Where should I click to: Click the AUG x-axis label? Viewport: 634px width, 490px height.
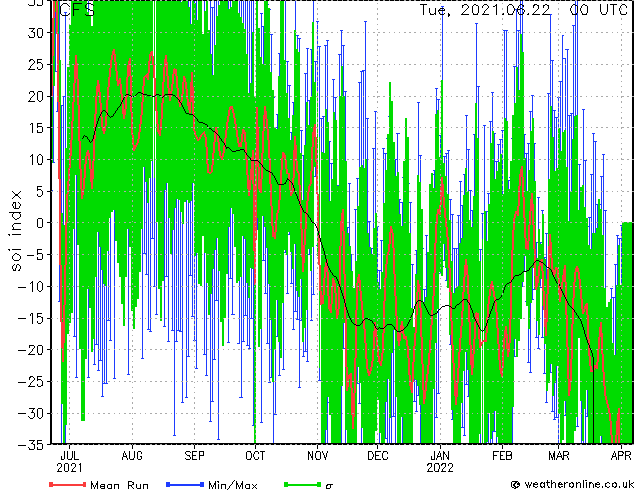click(x=132, y=456)
